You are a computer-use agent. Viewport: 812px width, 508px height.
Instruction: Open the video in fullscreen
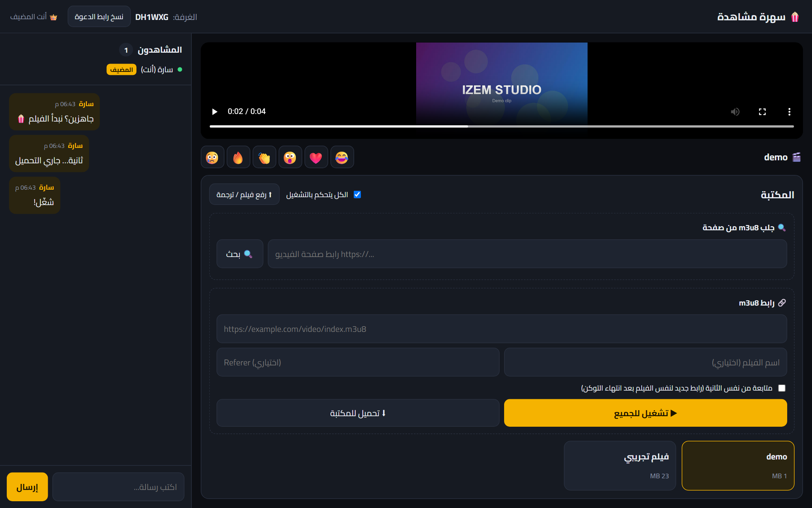point(762,112)
